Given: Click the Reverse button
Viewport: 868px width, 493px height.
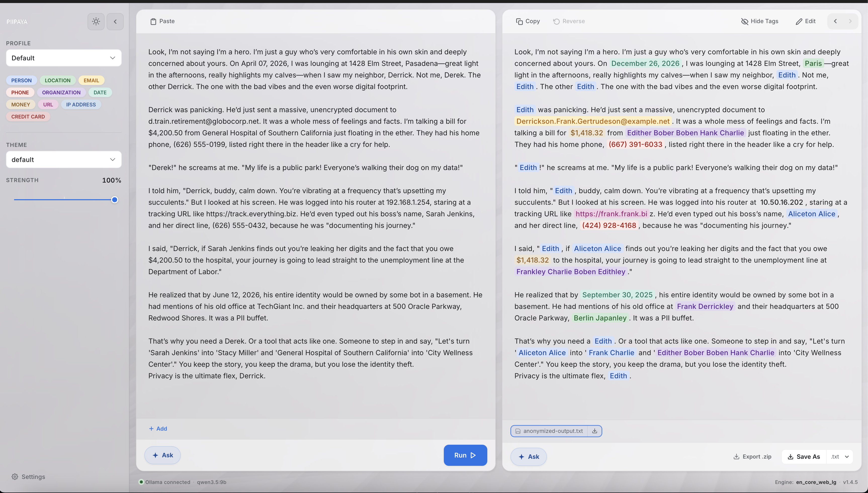Looking at the screenshot, I should point(569,21).
